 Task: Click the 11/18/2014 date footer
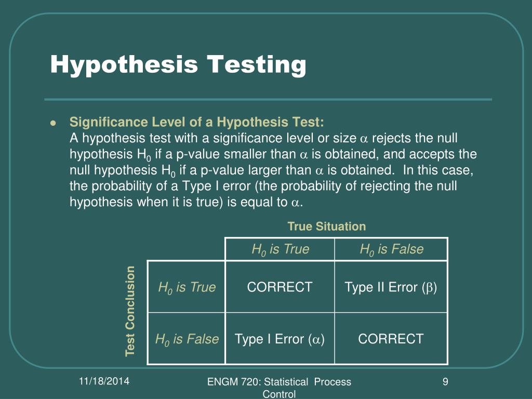coord(104,381)
